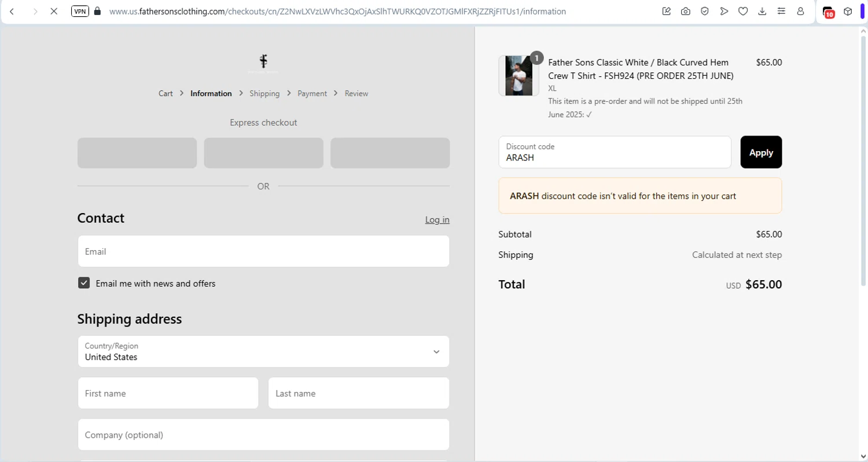Click the address bar URL
The image size is (868, 462).
pos(337,11)
